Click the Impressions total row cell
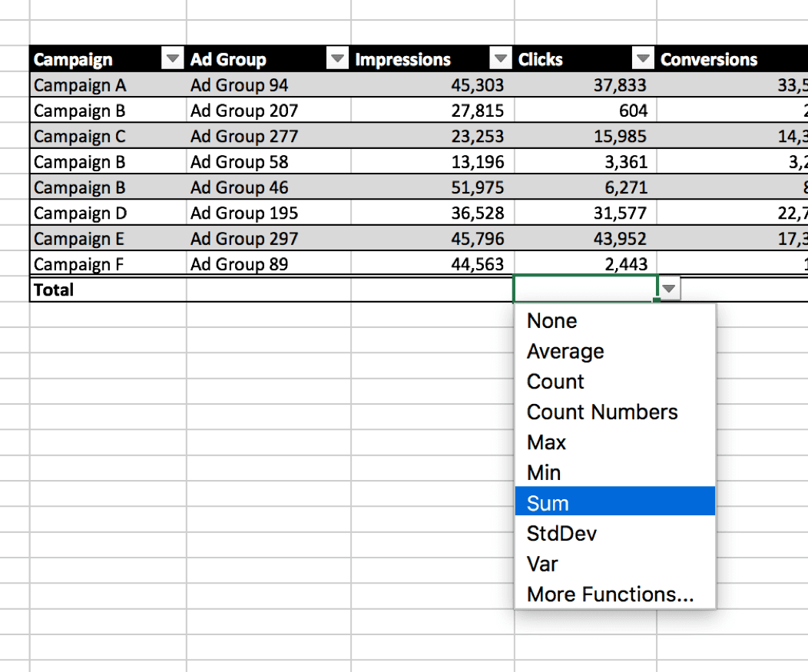Screen dimensions: 808x672 (x=432, y=290)
